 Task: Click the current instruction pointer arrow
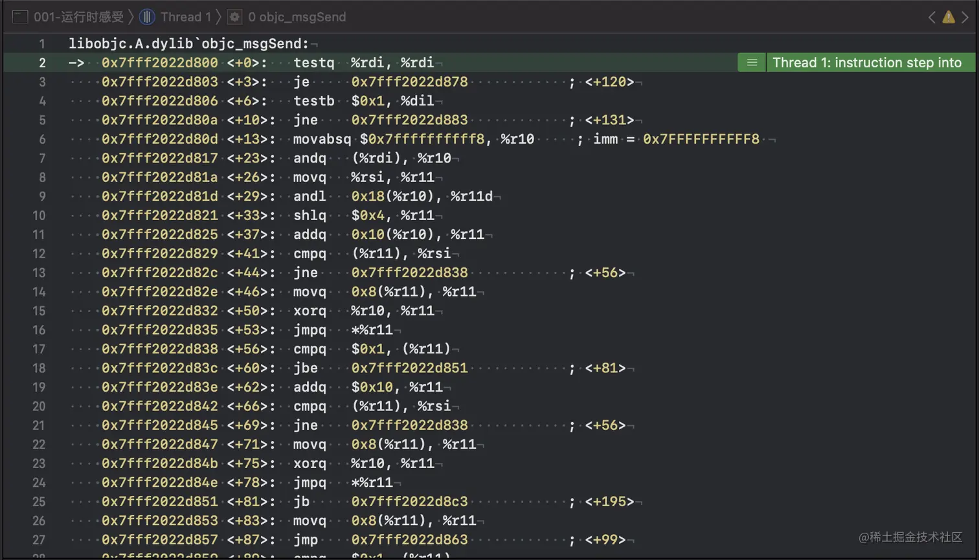click(76, 63)
